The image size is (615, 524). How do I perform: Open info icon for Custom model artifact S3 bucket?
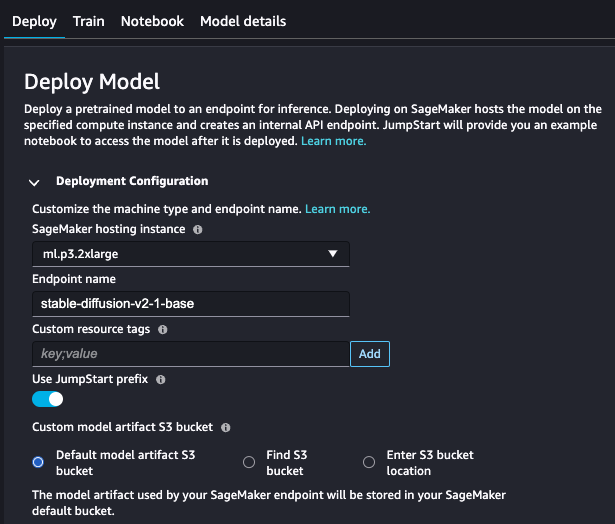(x=226, y=427)
